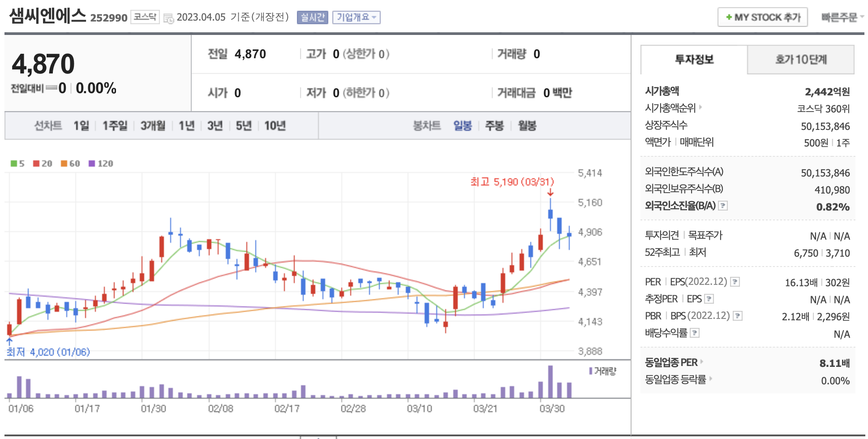Select the 일봉 daily candle chart
Viewport: 868px width, 439px height.
tap(462, 126)
